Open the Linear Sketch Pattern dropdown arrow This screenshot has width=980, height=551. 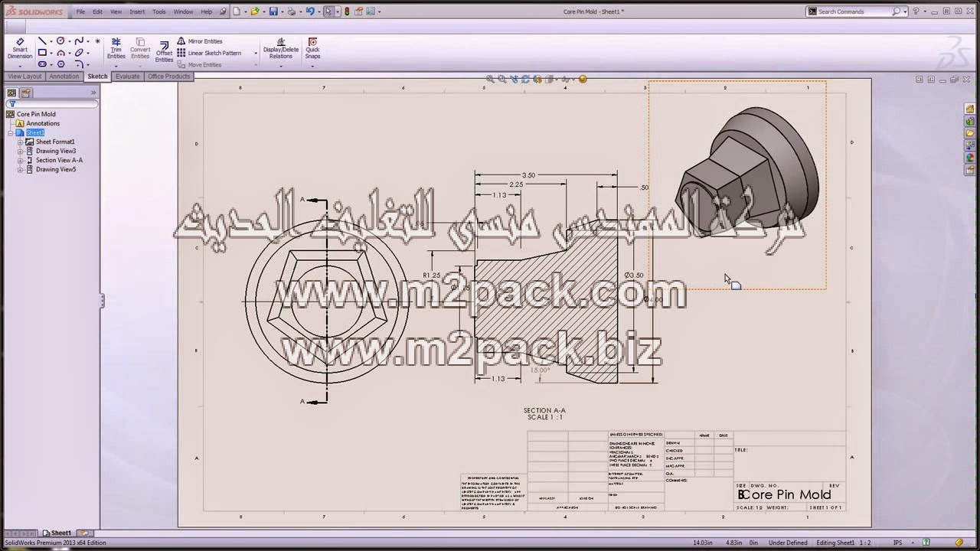click(256, 54)
